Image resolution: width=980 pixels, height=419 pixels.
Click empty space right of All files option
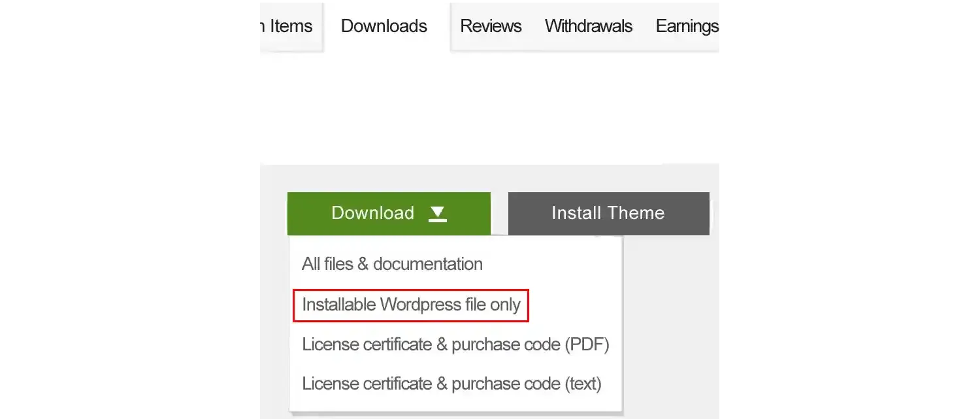coord(555,264)
